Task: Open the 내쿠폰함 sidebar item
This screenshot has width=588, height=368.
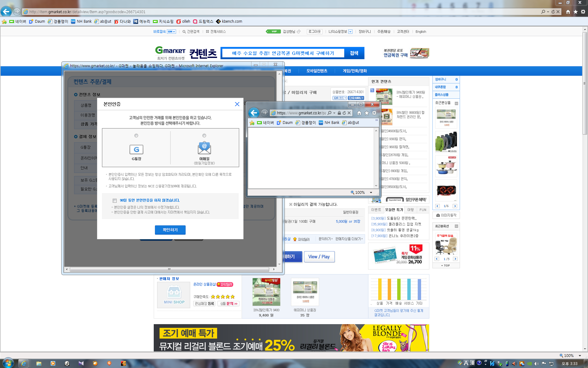Action: [x=446, y=87]
